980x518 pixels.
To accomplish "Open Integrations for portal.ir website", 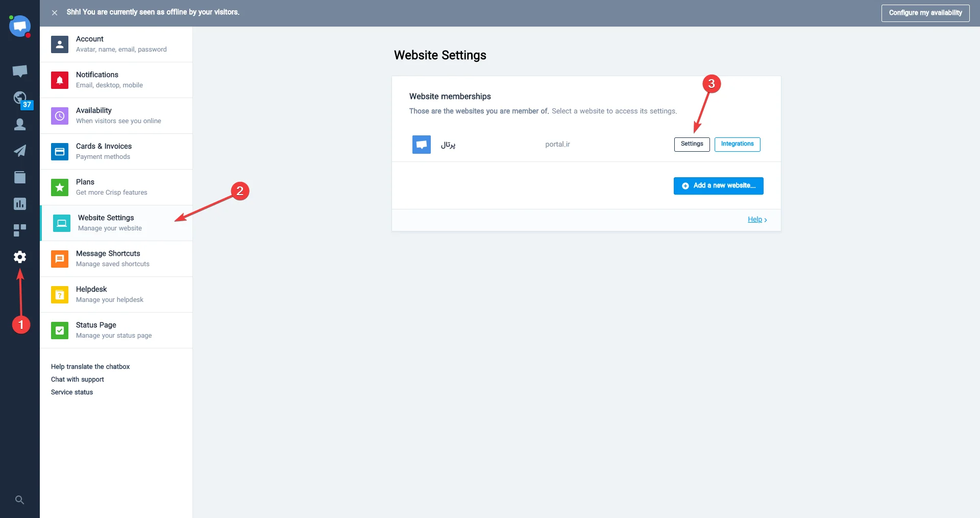I will click(x=737, y=144).
